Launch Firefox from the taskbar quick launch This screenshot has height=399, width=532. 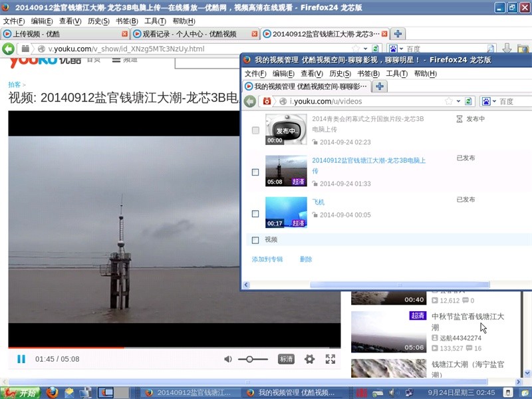point(52,392)
